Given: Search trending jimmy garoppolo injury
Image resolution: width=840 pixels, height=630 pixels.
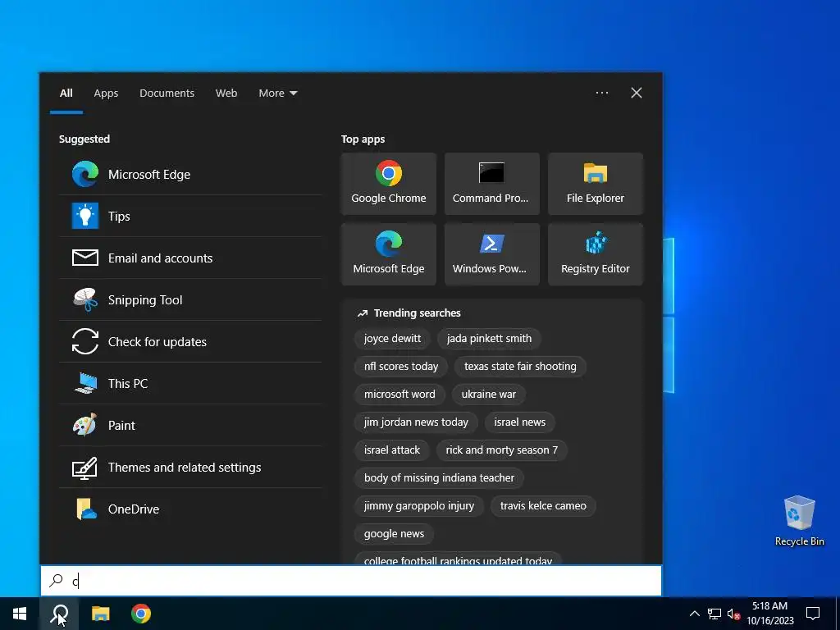Looking at the screenshot, I should pyautogui.click(x=419, y=505).
